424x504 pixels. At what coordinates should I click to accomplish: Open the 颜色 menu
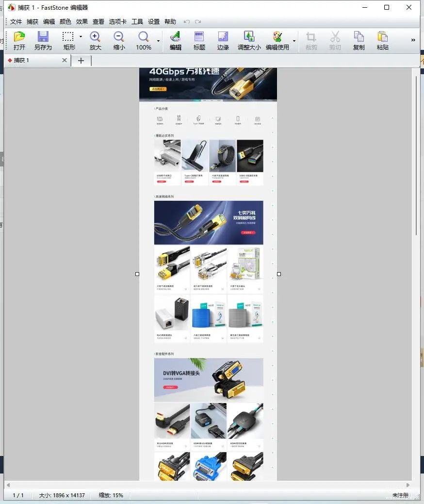[x=65, y=21]
